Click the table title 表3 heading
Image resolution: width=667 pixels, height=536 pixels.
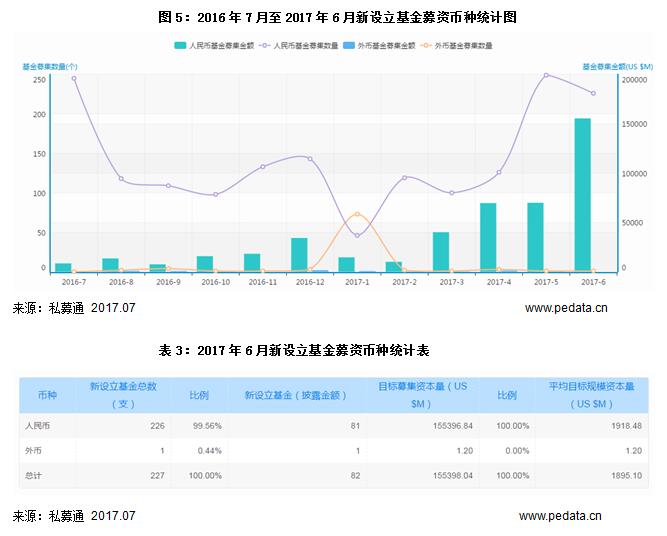point(294,350)
